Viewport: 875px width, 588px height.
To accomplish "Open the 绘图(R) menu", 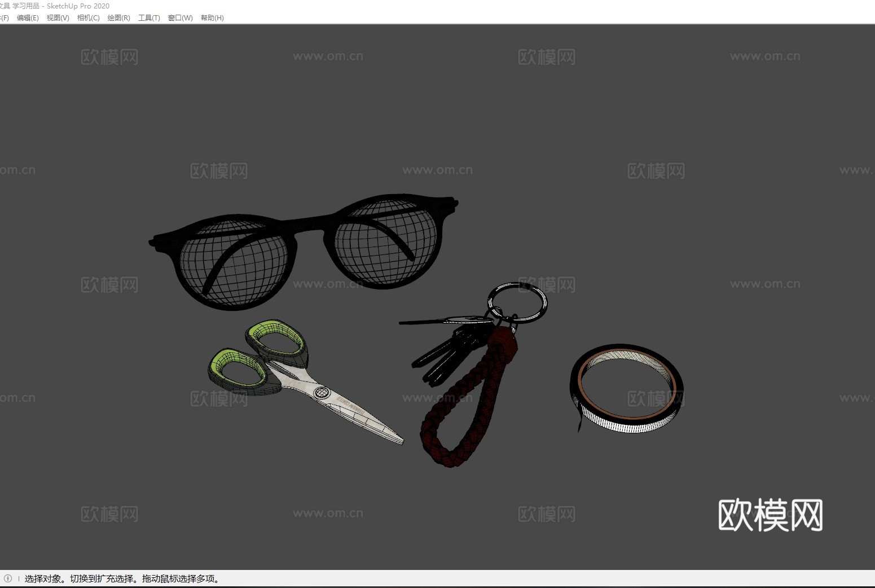I will click(x=119, y=18).
